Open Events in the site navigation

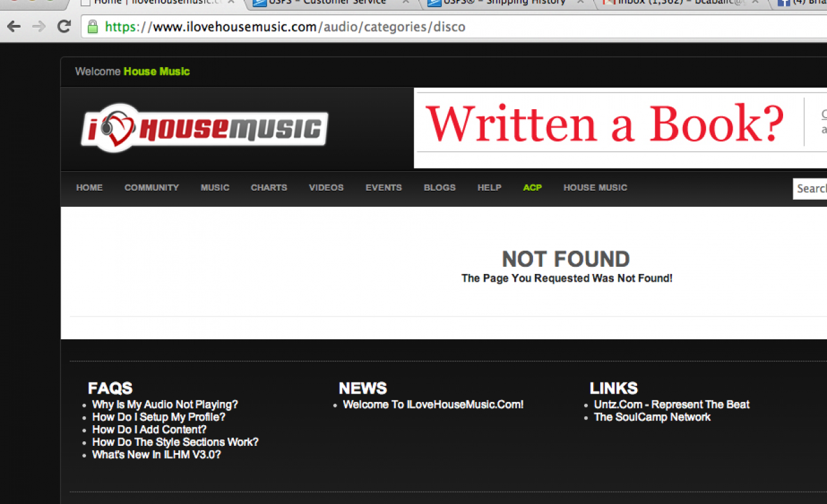click(384, 187)
